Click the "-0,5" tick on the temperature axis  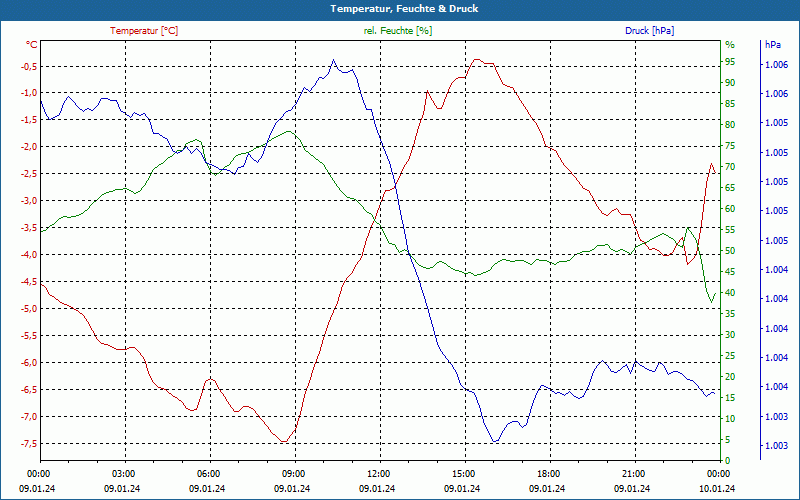click(x=29, y=66)
